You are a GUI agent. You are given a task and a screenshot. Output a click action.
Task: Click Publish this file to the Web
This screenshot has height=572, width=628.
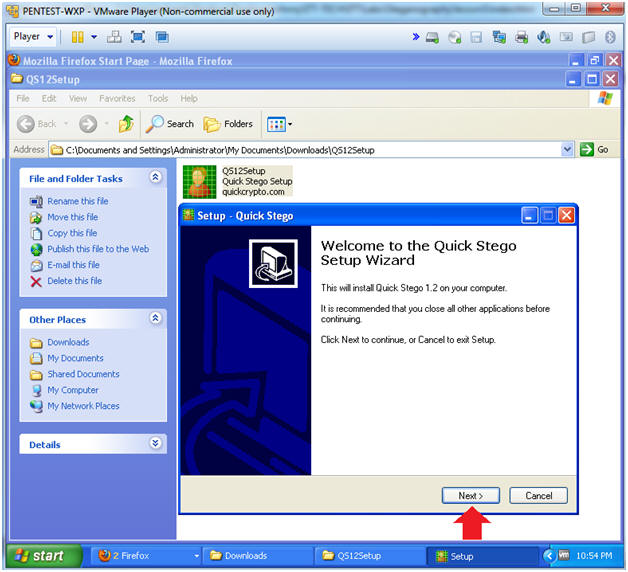point(98,249)
